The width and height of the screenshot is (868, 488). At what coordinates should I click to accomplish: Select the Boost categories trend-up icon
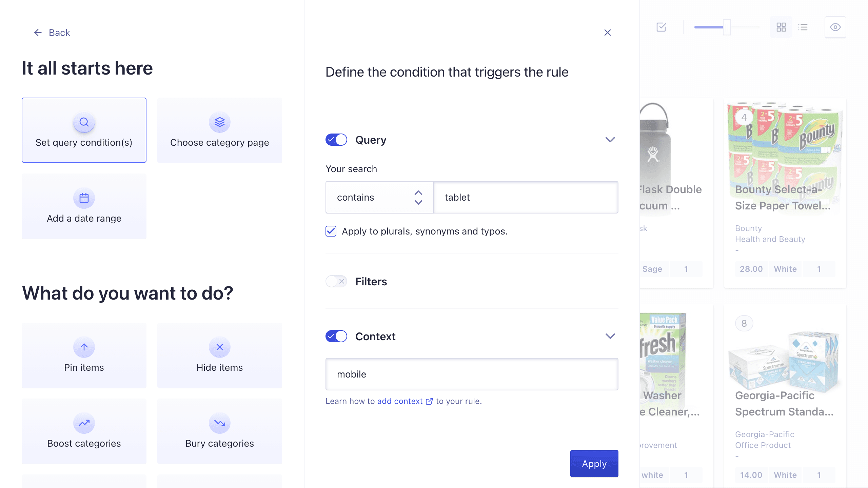pyautogui.click(x=84, y=423)
